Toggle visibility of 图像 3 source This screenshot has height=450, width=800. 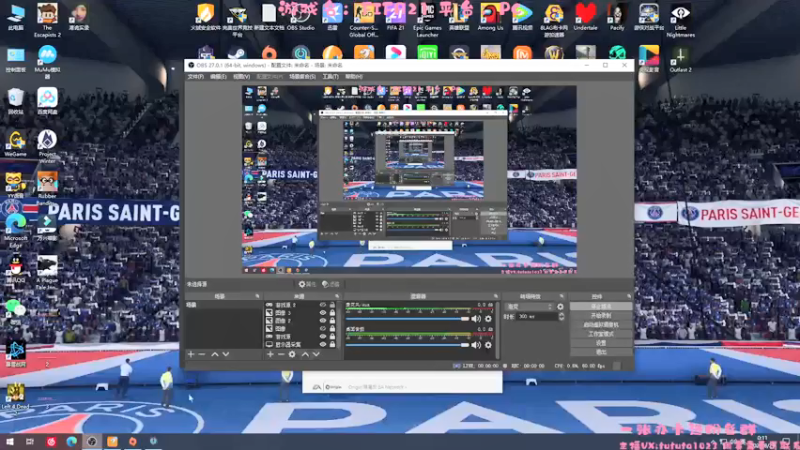point(322,313)
